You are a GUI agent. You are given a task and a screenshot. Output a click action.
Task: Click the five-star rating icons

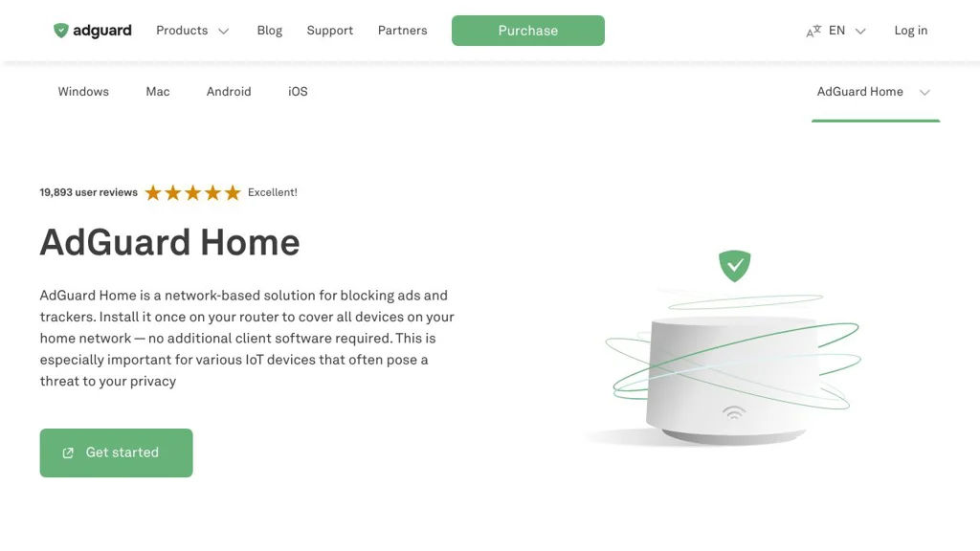(192, 193)
